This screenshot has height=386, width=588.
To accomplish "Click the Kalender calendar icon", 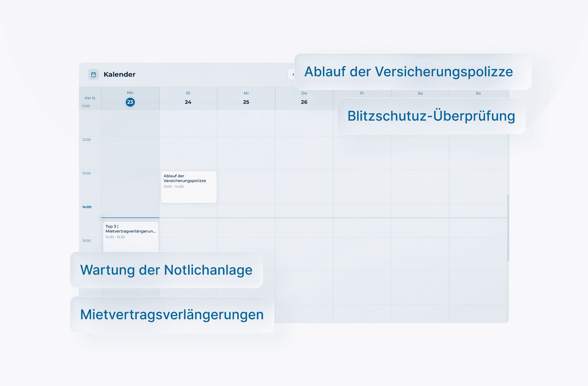I will coord(94,75).
